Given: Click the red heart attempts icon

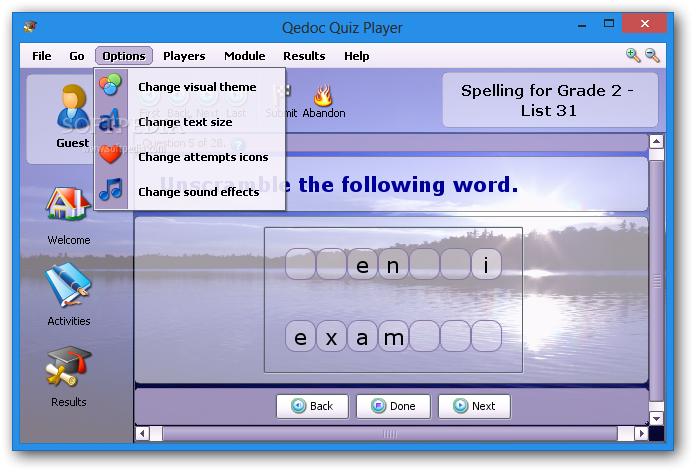Looking at the screenshot, I should pos(110,154).
